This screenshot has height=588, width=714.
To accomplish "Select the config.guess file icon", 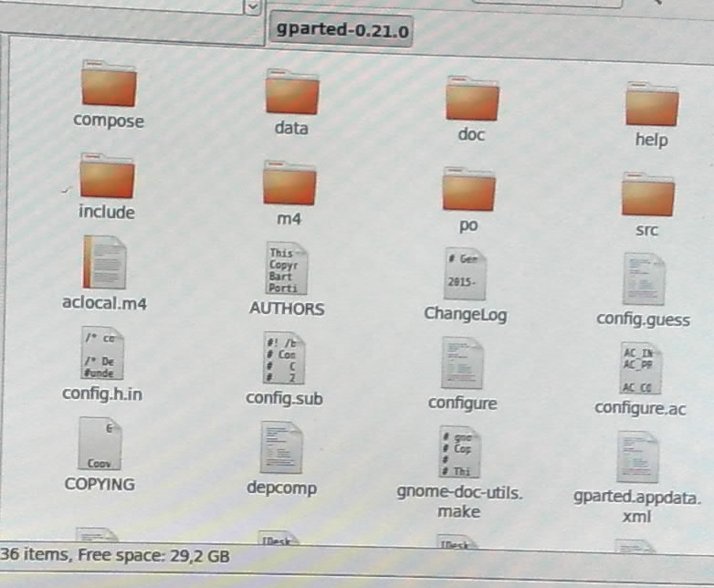I will [644, 279].
